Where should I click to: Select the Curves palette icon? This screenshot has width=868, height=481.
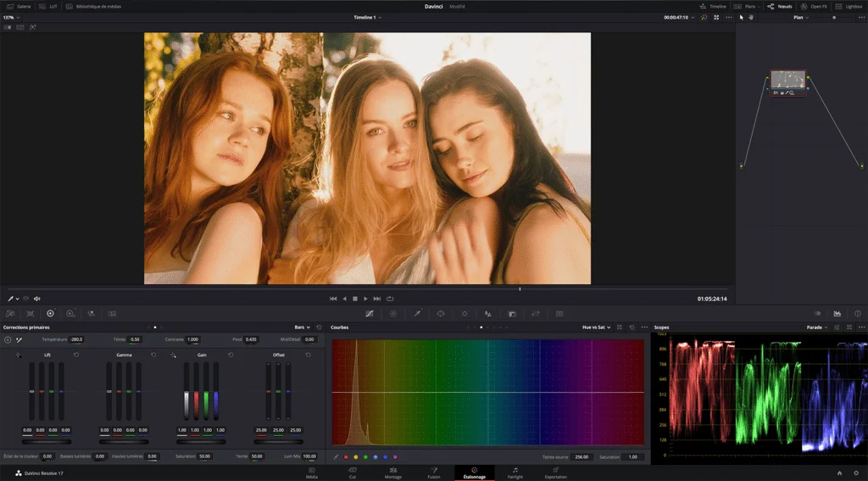click(x=370, y=314)
